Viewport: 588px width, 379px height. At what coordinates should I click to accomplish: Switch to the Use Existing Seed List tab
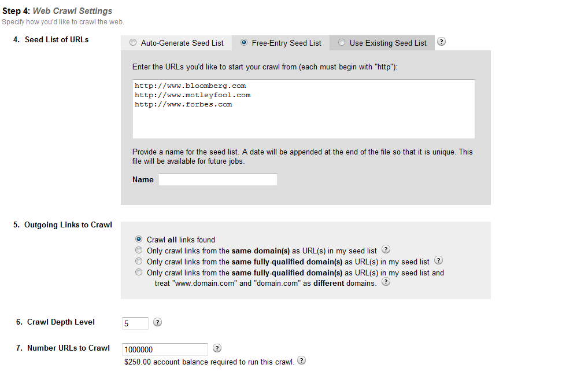coord(387,43)
